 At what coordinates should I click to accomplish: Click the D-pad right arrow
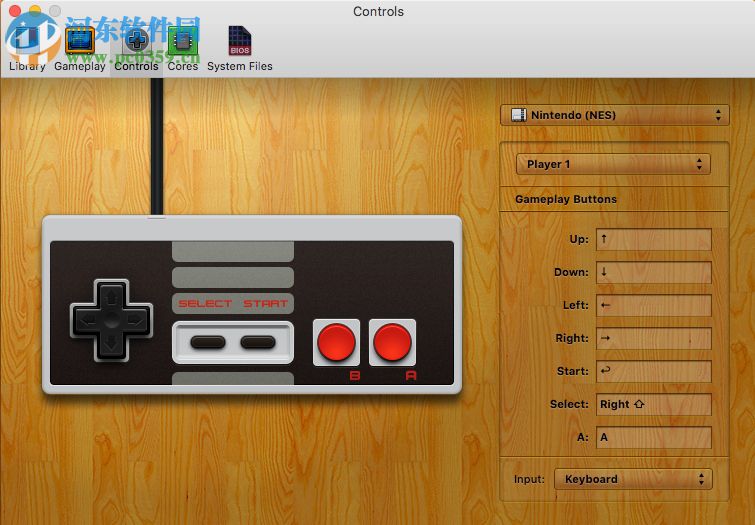tap(136, 320)
